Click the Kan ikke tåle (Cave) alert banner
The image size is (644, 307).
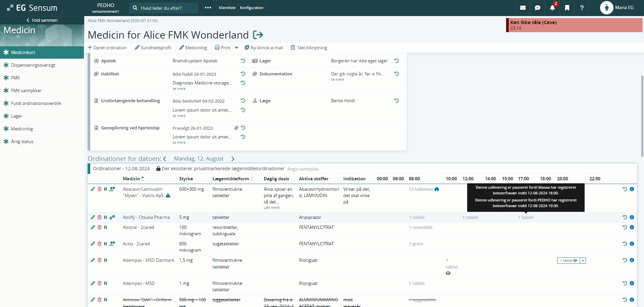point(574,25)
